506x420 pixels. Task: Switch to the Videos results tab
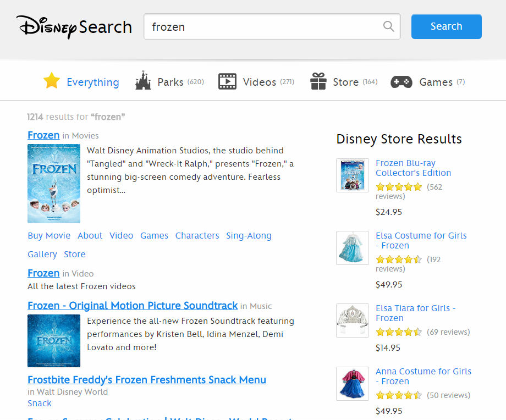(259, 82)
